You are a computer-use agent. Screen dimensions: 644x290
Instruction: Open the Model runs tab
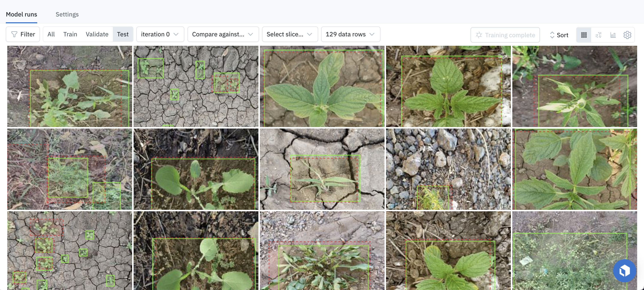(21, 14)
